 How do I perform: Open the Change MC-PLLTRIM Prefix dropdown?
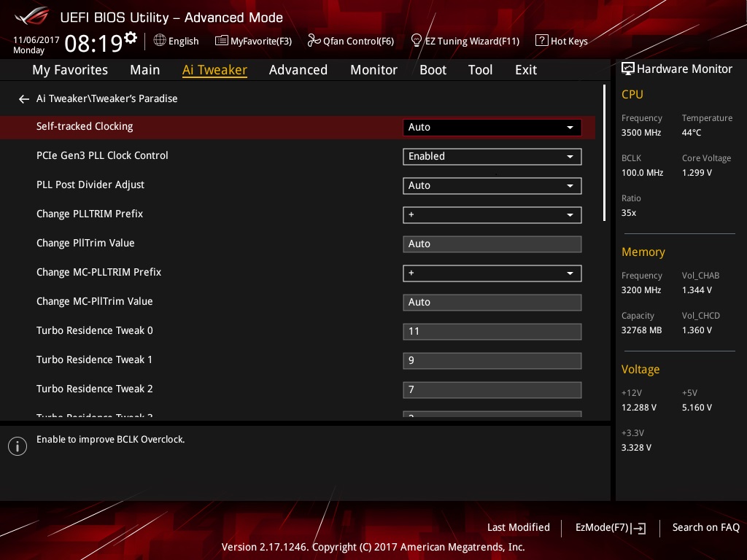coord(492,273)
